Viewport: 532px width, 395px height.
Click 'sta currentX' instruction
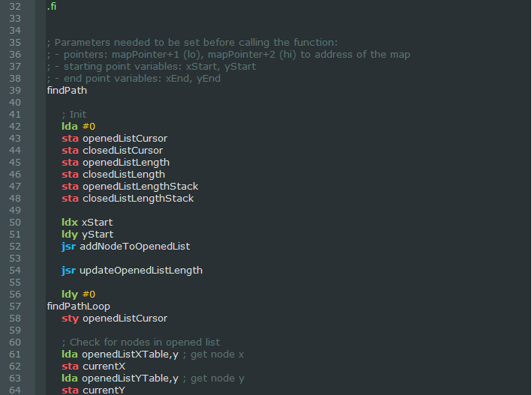pyautogui.click(x=93, y=367)
